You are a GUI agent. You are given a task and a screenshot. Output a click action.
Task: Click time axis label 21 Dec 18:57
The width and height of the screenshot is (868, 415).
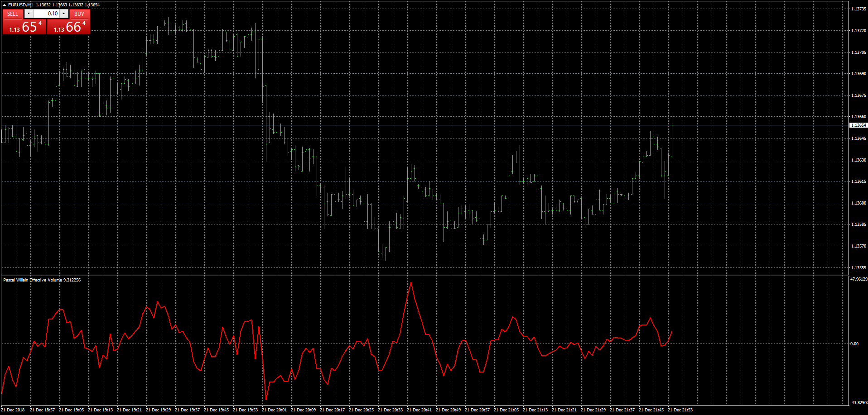point(42,410)
